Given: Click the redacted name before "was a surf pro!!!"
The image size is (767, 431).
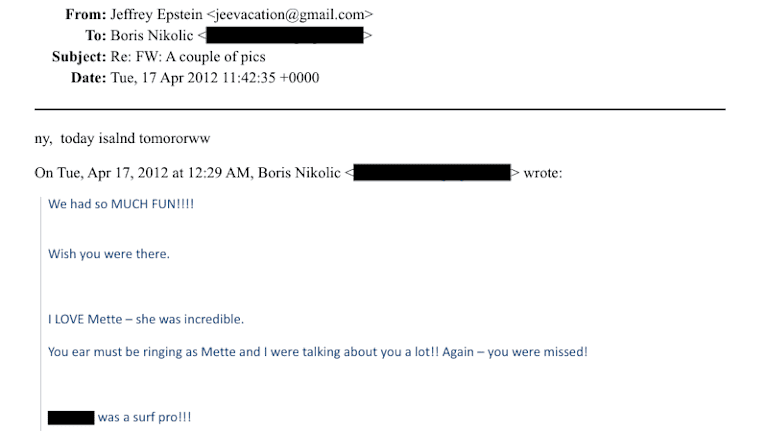Looking at the screenshot, I should click(x=70, y=416).
